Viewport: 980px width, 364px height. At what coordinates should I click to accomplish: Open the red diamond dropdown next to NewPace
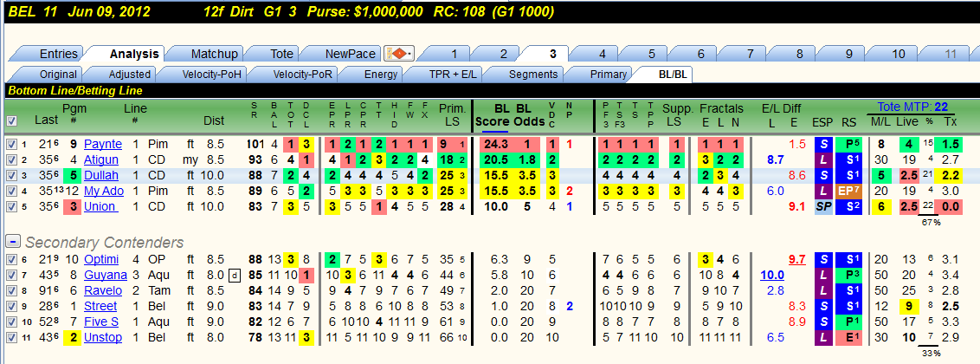tap(398, 54)
